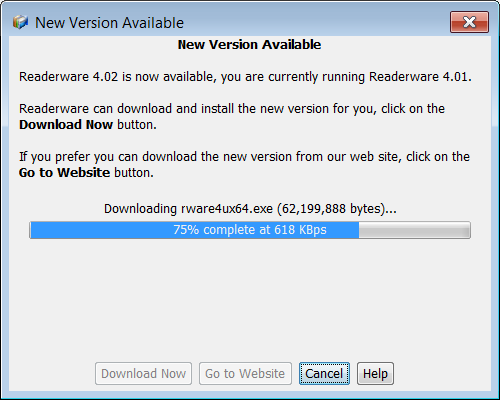
Task: Close the New Version Available dialog
Action: [469, 22]
